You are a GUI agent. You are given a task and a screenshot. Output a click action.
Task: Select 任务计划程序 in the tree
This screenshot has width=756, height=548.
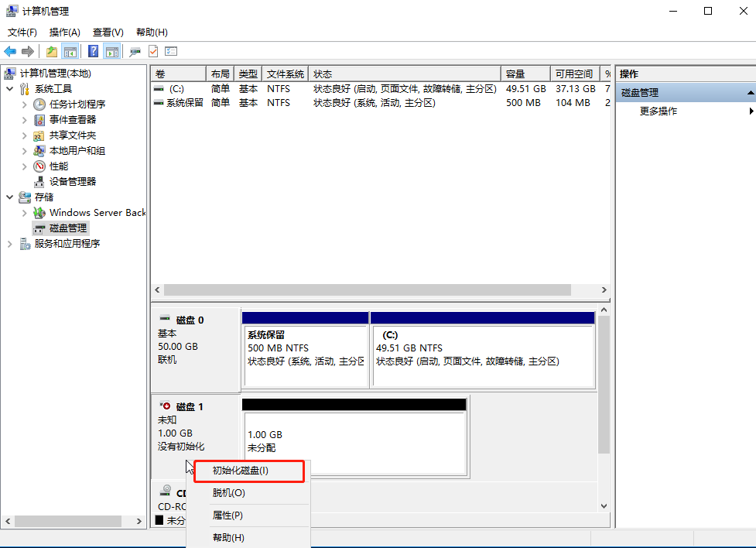click(77, 104)
